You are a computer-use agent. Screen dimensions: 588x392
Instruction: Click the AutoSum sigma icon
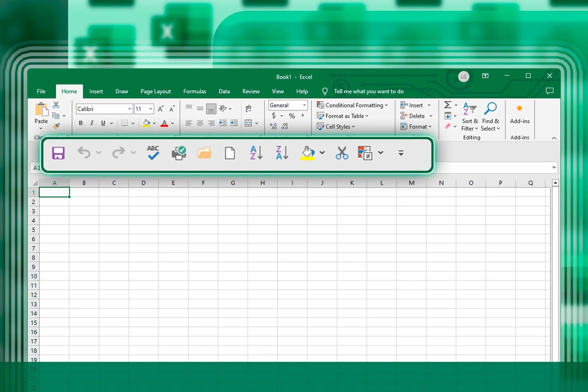coord(448,105)
